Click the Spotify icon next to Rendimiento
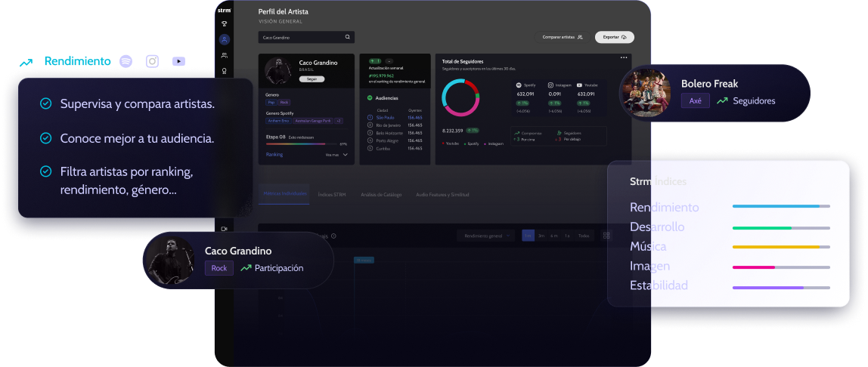The height and width of the screenshot is (367, 868). (x=126, y=61)
